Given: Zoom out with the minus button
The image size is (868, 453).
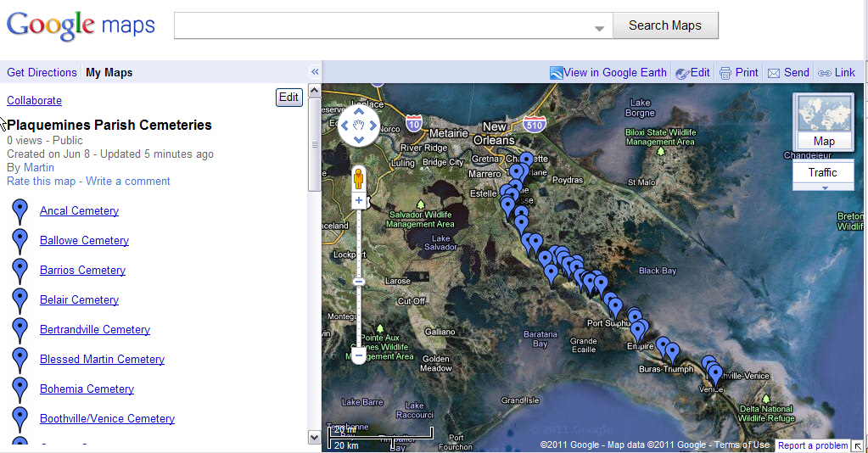Looking at the screenshot, I should 359,355.
